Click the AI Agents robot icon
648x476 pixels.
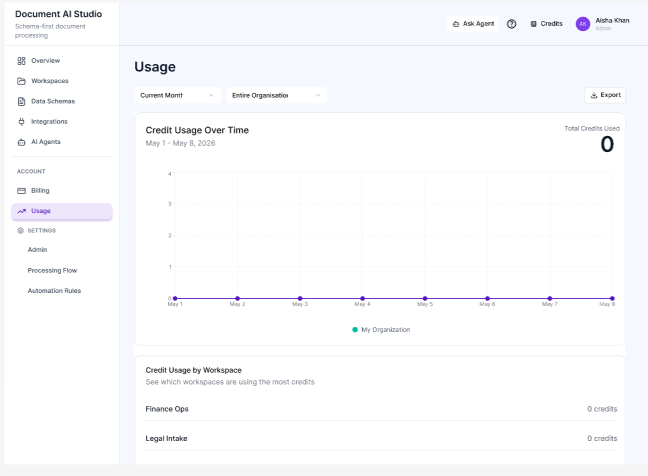click(21, 142)
